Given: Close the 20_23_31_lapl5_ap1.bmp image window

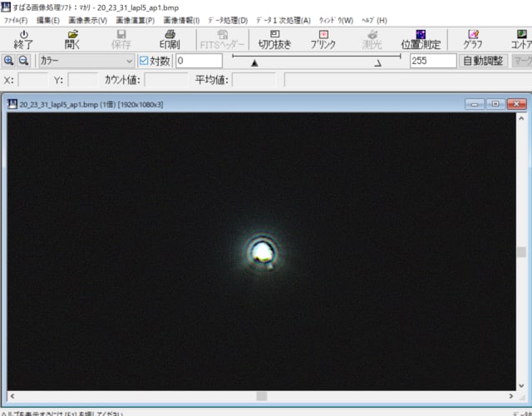Looking at the screenshot, I should [x=517, y=104].
